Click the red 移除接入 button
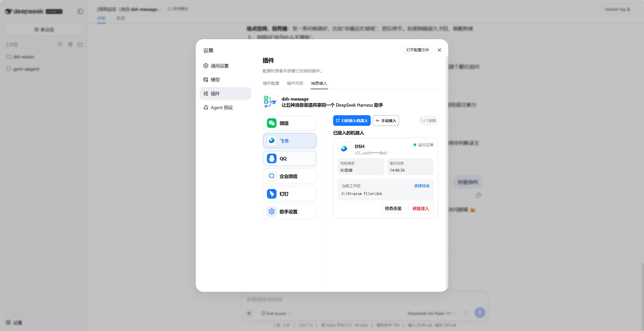Viewport: 644px width, 331px height. coord(421,208)
